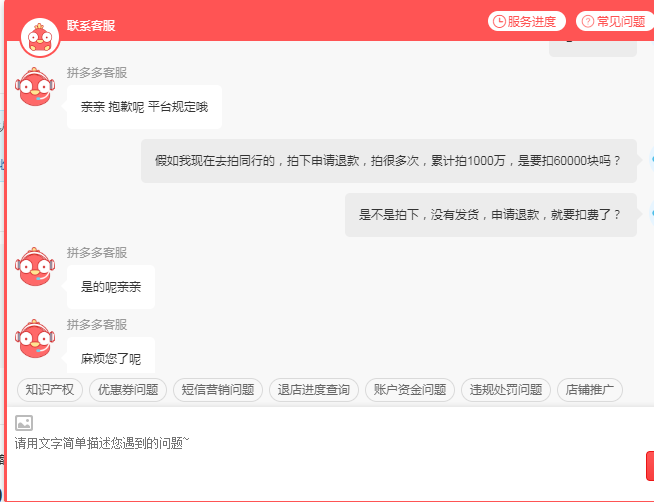The image size is (654, 502).
Task: Click the reply bubble 是的呢亲亲
Action: click(111, 287)
